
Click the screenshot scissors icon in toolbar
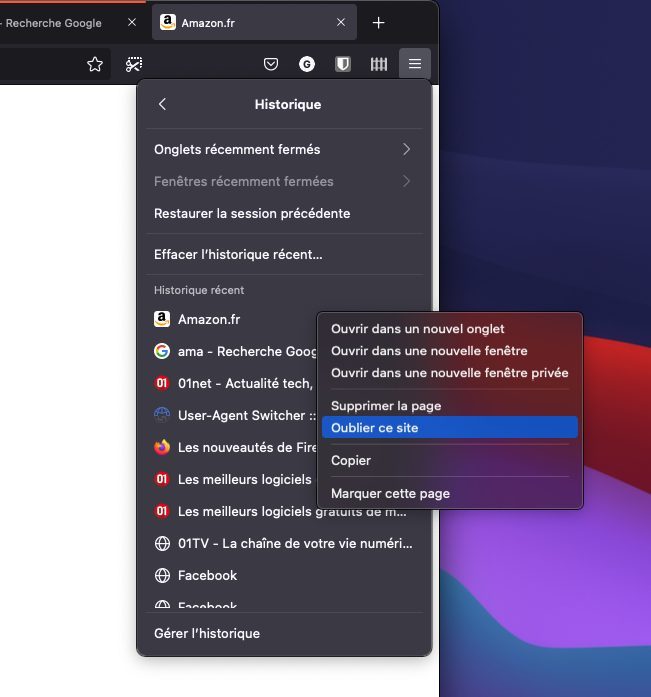point(133,64)
